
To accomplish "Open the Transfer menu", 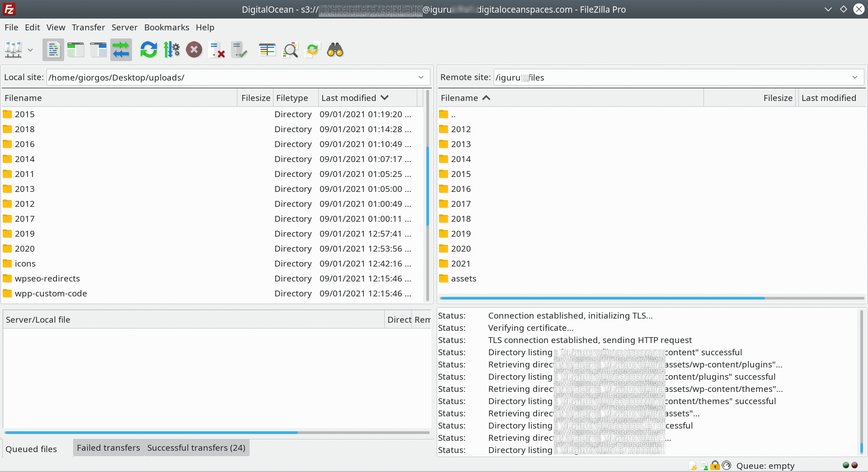I will 88,28.
